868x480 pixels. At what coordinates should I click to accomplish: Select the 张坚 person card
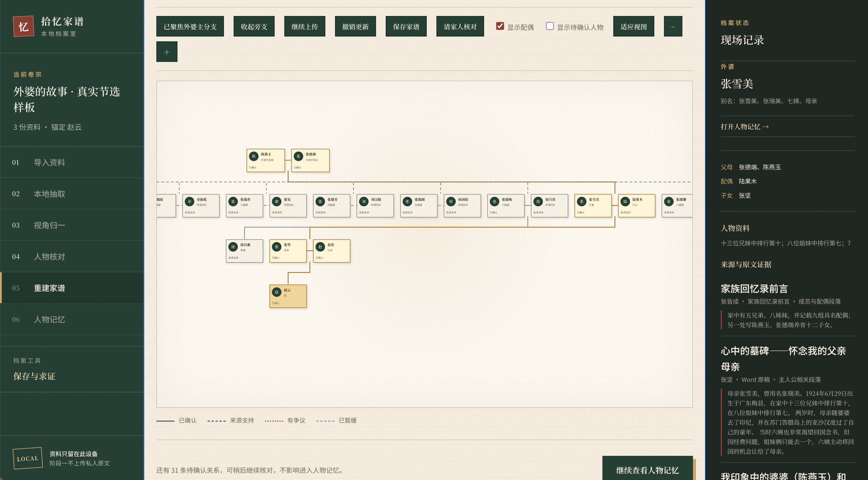[x=288, y=251]
